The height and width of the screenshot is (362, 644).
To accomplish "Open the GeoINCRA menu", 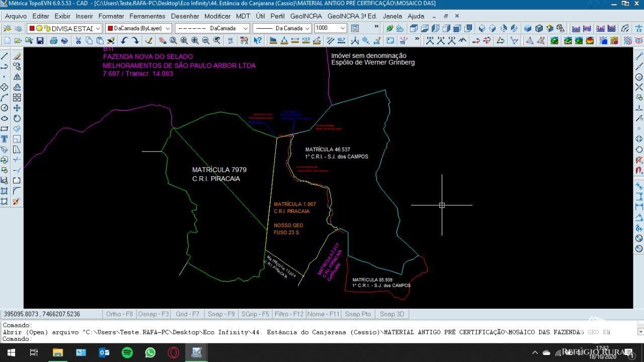I will (306, 16).
